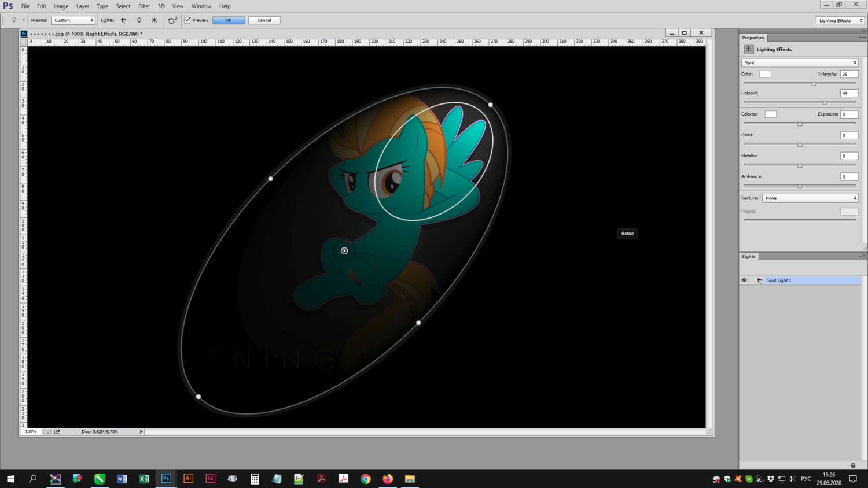The width and height of the screenshot is (868, 488).
Task: Click the Photoshop taskbar icon
Action: (x=166, y=479)
